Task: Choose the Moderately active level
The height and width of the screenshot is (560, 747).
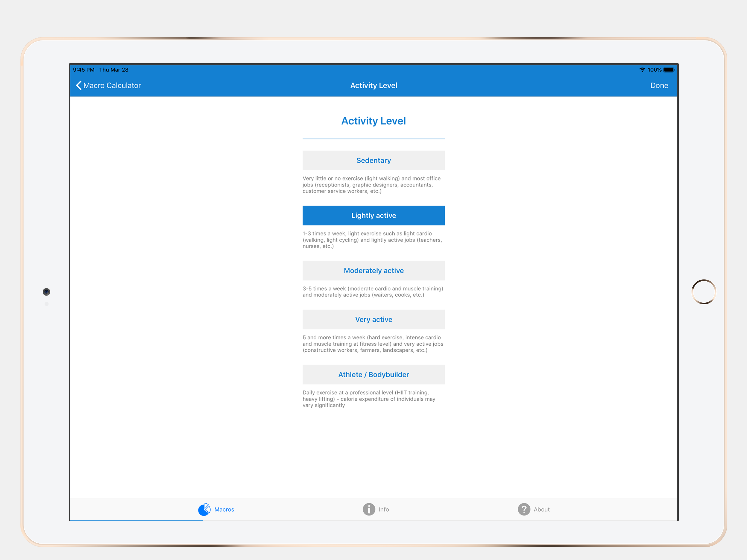Action: (x=373, y=270)
